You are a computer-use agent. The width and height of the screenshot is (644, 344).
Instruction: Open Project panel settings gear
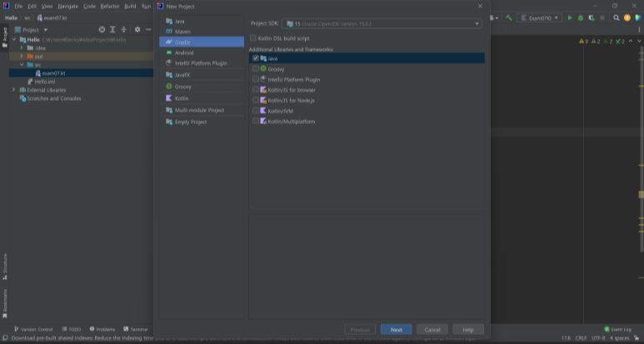(137, 29)
